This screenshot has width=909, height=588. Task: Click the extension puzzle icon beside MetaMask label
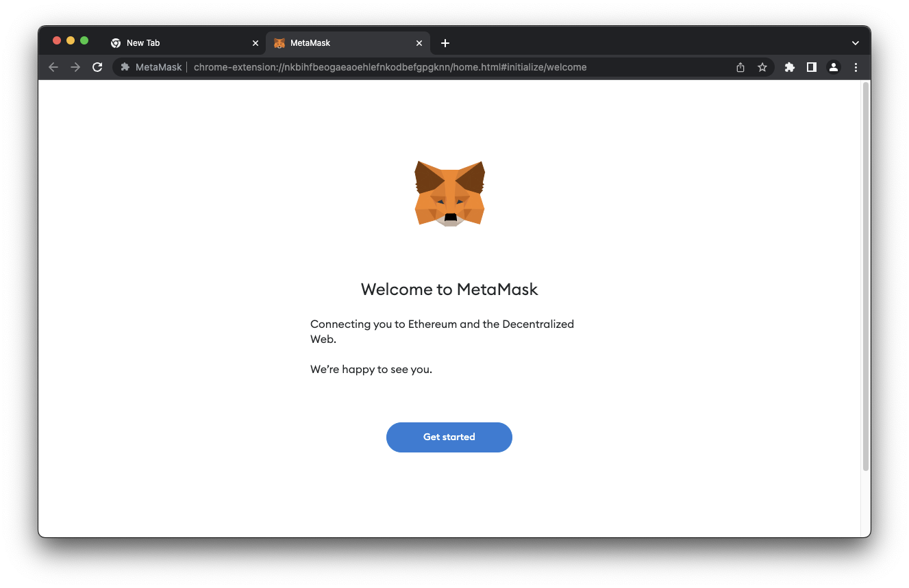125,67
